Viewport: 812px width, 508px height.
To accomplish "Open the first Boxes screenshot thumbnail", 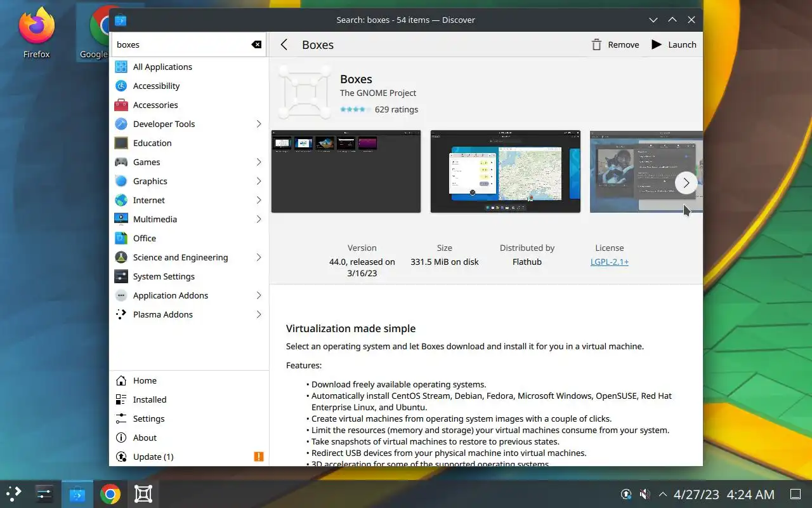I will 346,171.
